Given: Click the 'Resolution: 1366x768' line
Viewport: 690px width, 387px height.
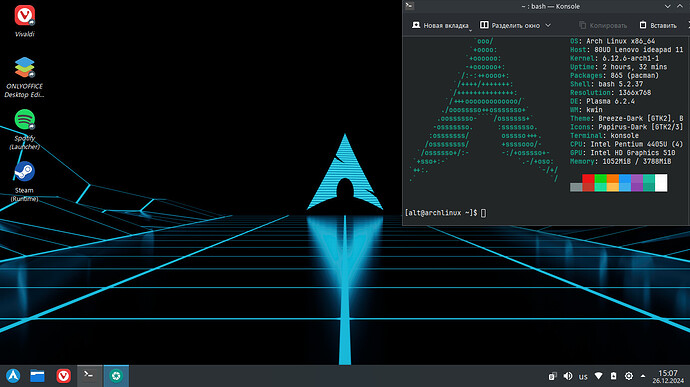Looking at the screenshot, I should coord(610,92).
